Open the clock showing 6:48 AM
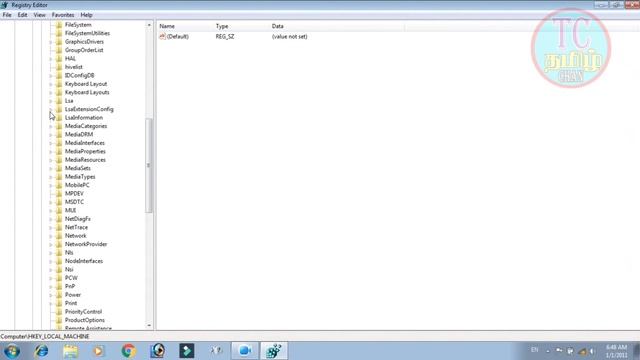 click(x=616, y=351)
